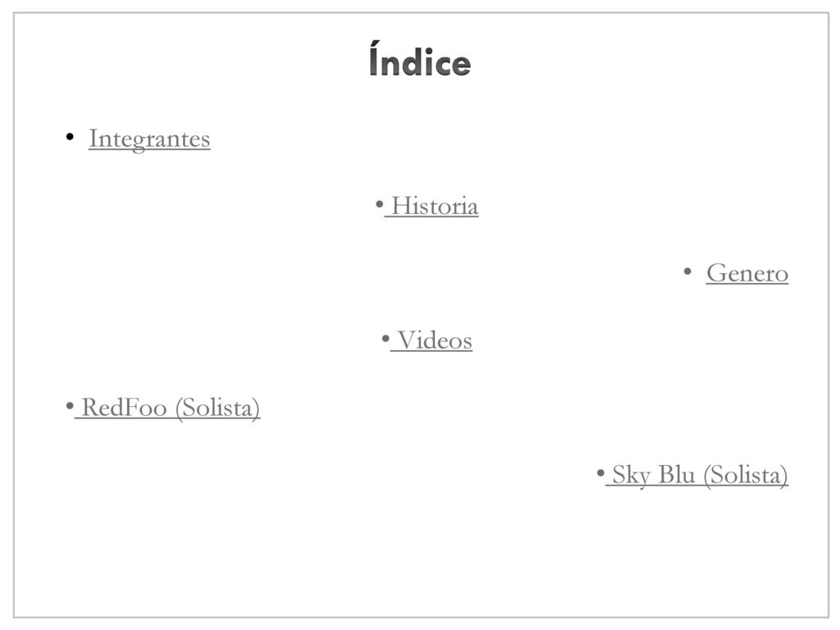
Task: Click (Solista) after Sky Blu
Action: click(x=746, y=476)
